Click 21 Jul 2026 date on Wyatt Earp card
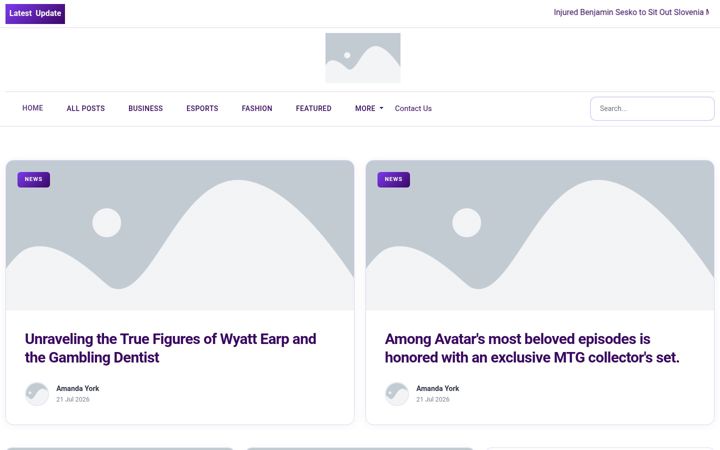Image resolution: width=720 pixels, height=450 pixels. [x=73, y=399]
